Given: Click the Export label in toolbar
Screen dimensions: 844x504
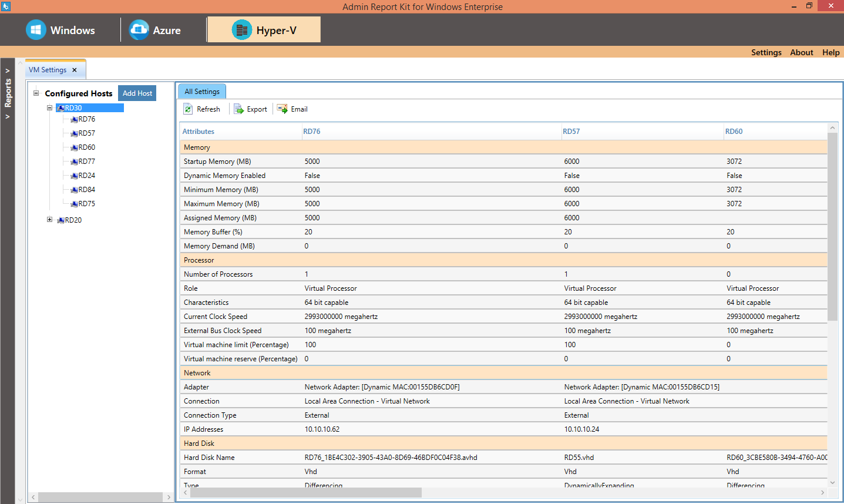Looking at the screenshot, I should tap(257, 109).
